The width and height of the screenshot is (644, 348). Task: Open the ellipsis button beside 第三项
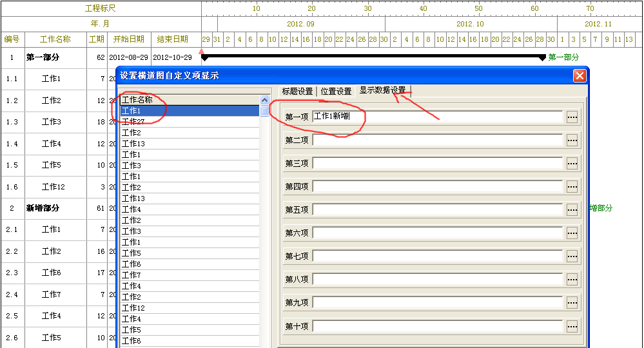[572, 163]
